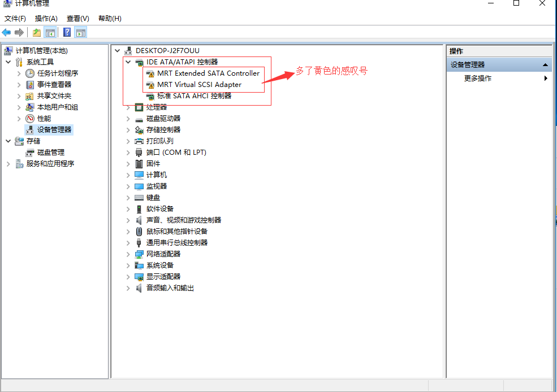This screenshot has height=392, width=557.
Task: Click the export/open toolbar folder icon
Action: pyautogui.click(x=37, y=32)
